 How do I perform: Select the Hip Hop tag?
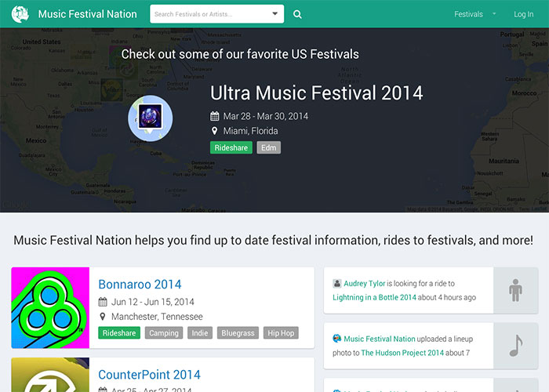(281, 333)
